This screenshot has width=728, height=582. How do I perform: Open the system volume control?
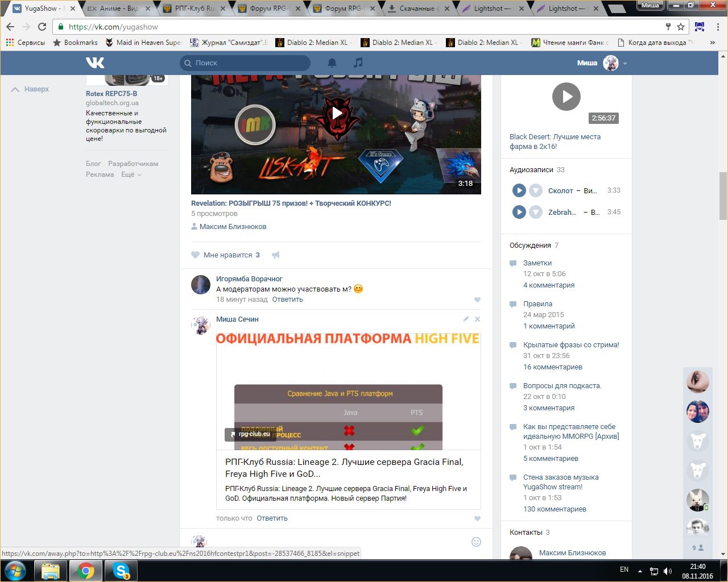coord(668,571)
